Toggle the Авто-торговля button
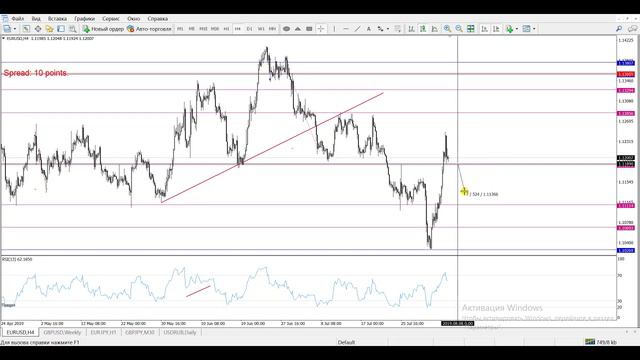 pos(149,29)
